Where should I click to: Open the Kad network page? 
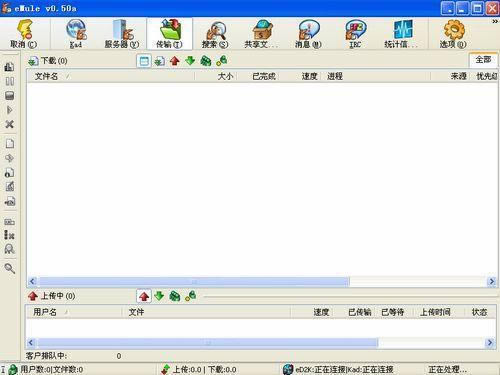click(76, 34)
